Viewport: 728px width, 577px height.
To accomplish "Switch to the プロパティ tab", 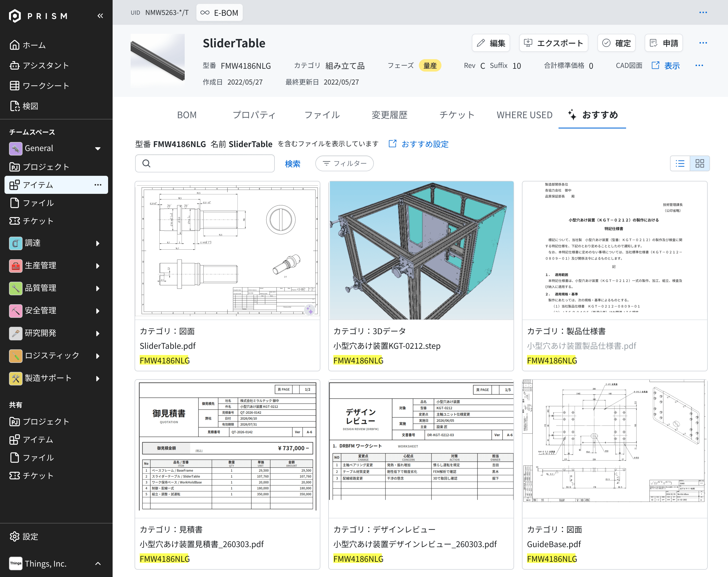I will [254, 115].
